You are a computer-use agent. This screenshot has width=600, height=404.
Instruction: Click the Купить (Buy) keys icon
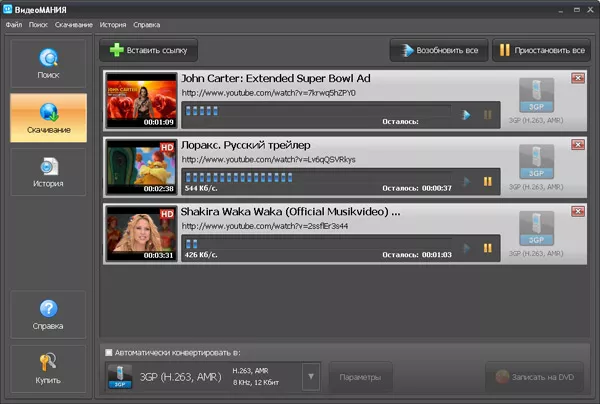click(x=48, y=368)
